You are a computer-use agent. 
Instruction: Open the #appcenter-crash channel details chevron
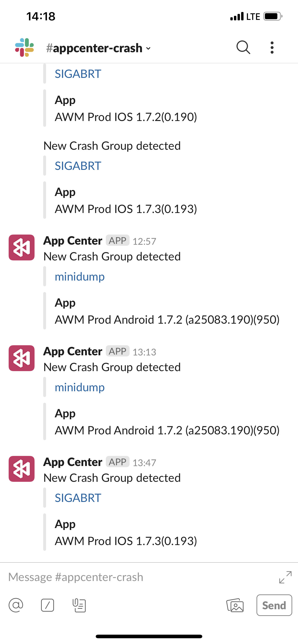(148, 48)
